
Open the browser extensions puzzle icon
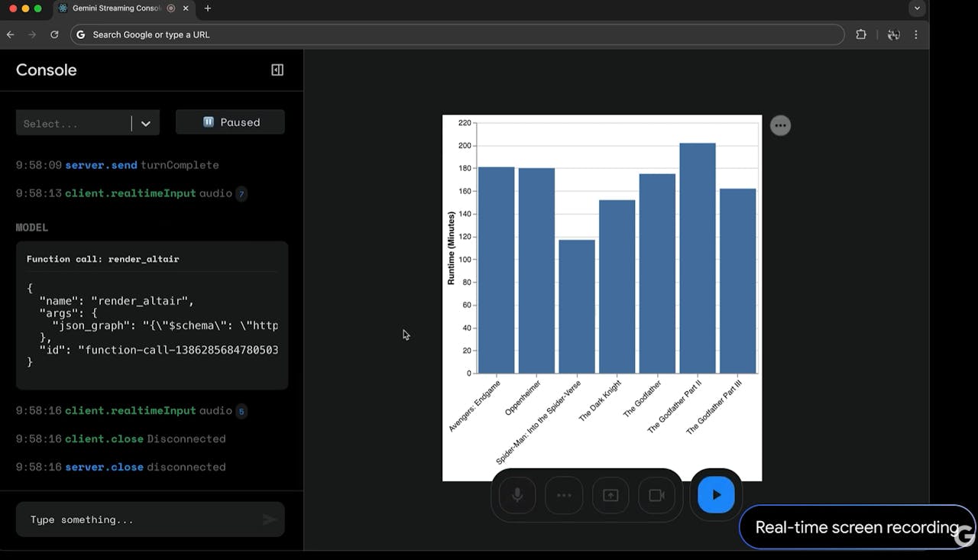[861, 34]
